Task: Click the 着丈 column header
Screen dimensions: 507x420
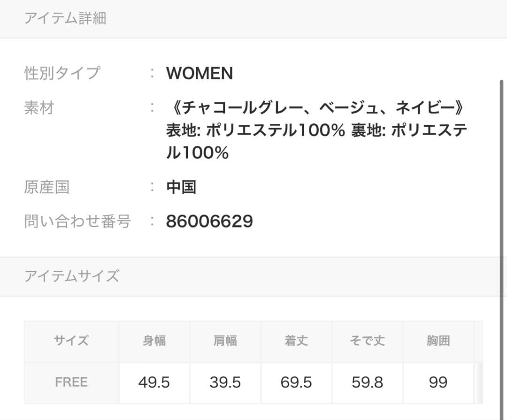Action: coord(296,341)
